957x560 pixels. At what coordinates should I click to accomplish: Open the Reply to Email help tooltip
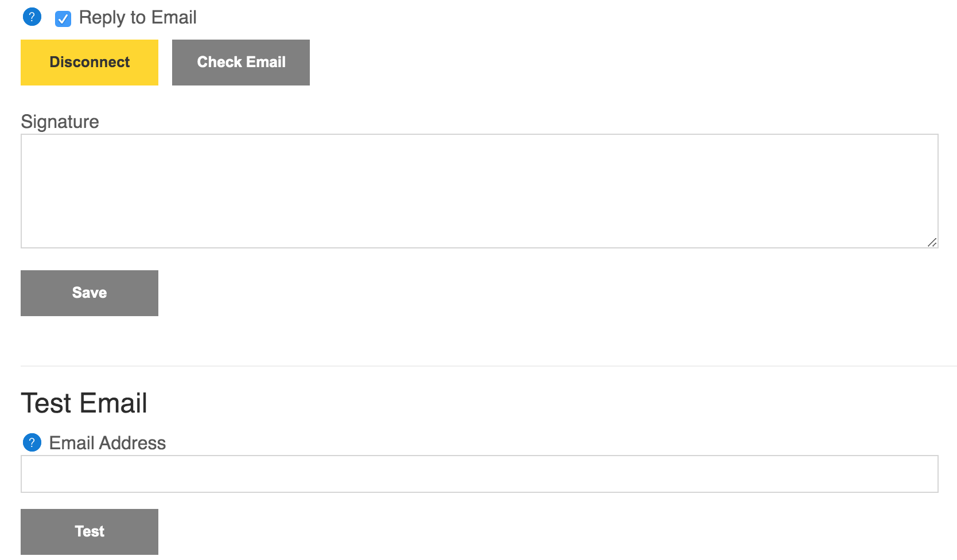pyautogui.click(x=32, y=17)
